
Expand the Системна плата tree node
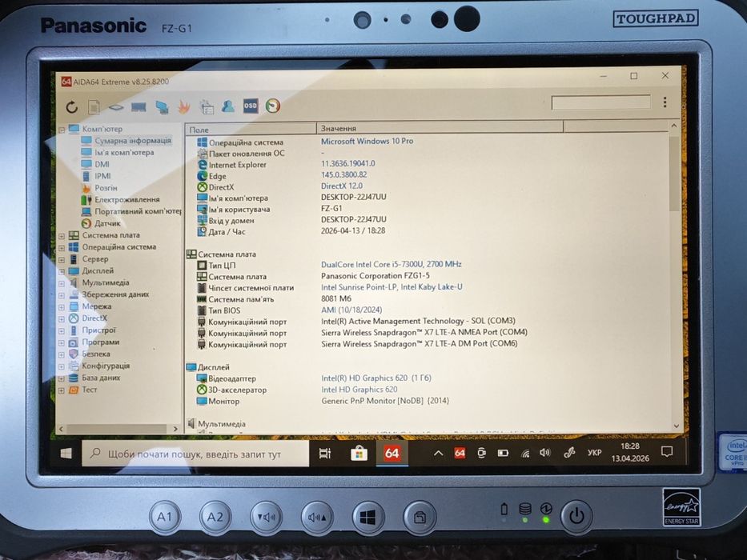coord(62,236)
